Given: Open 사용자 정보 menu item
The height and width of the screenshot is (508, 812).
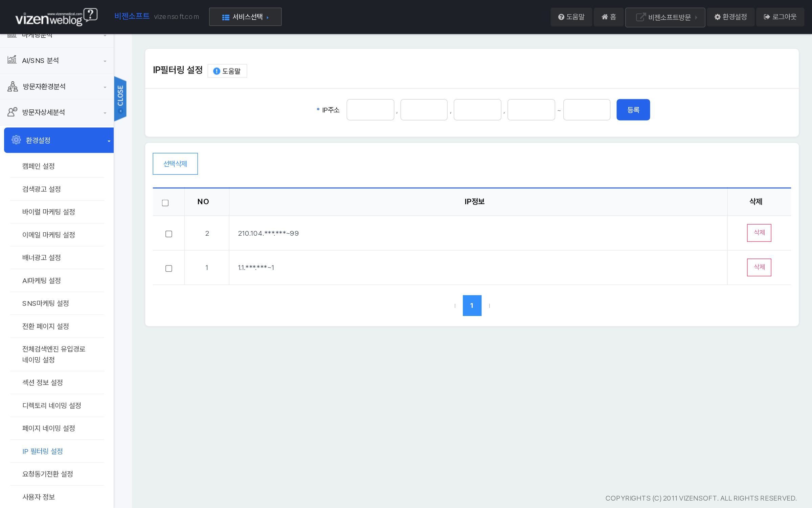Looking at the screenshot, I should tap(39, 497).
